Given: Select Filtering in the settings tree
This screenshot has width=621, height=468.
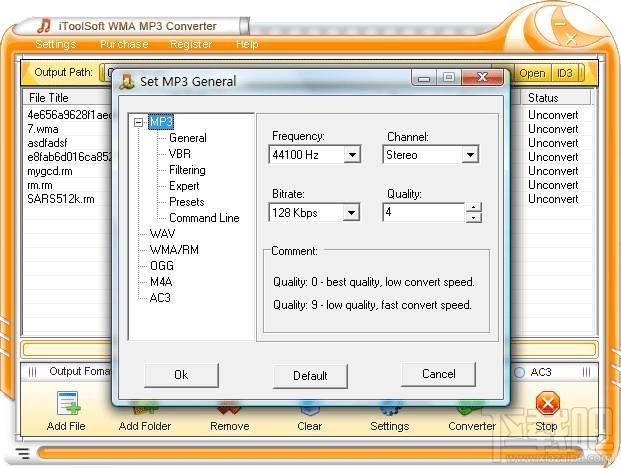Looking at the screenshot, I should 187,170.
